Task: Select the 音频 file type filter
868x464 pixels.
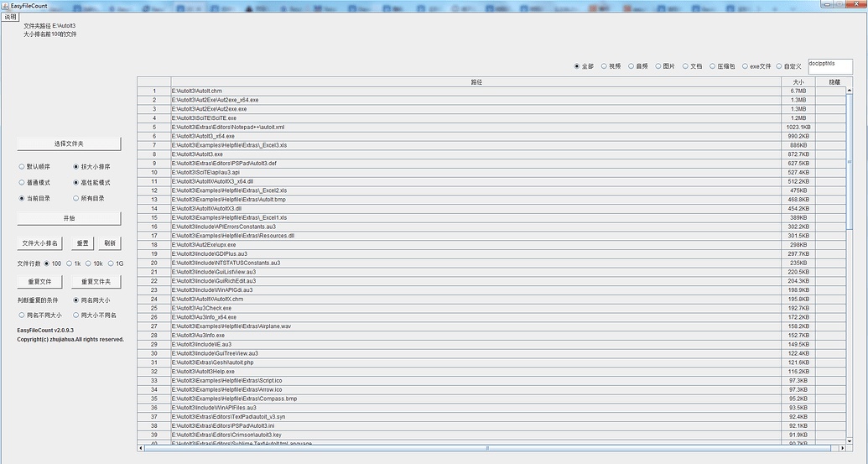Action: pyautogui.click(x=637, y=66)
